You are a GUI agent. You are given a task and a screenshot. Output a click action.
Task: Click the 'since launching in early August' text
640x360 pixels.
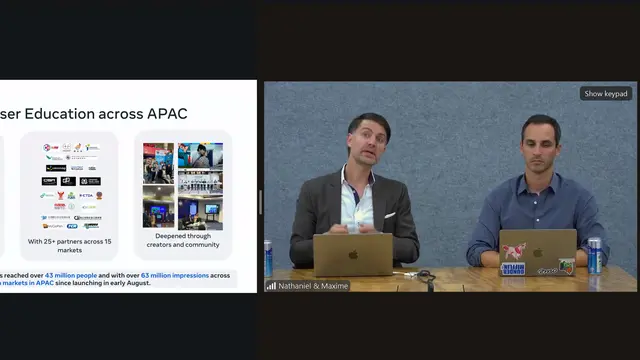pyautogui.click(x=103, y=283)
